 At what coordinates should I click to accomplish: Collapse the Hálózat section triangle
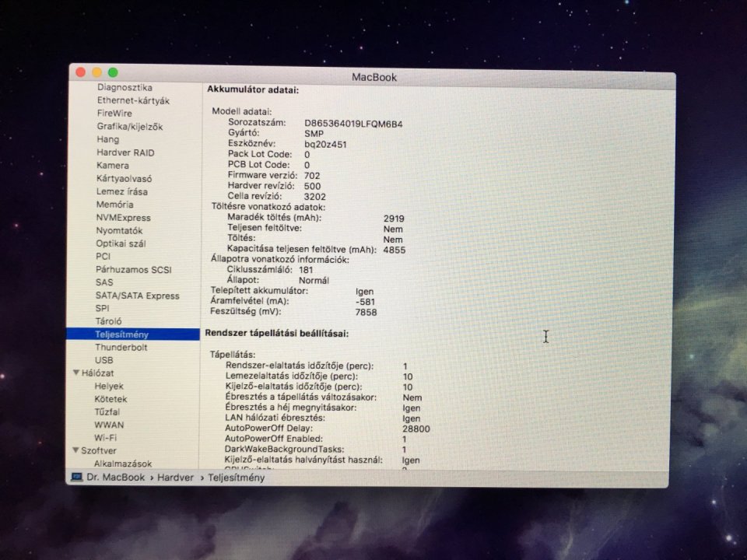point(76,373)
